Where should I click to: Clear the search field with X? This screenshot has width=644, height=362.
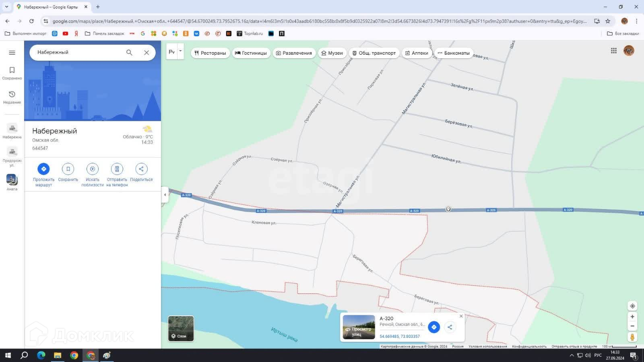(x=147, y=53)
